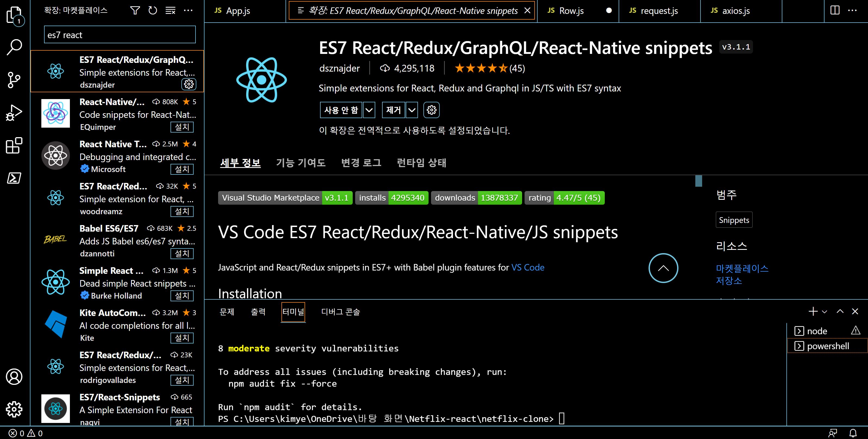868x439 pixels.
Task: Install ES7 extension by rodrigovallades
Action: (x=182, y=380)
